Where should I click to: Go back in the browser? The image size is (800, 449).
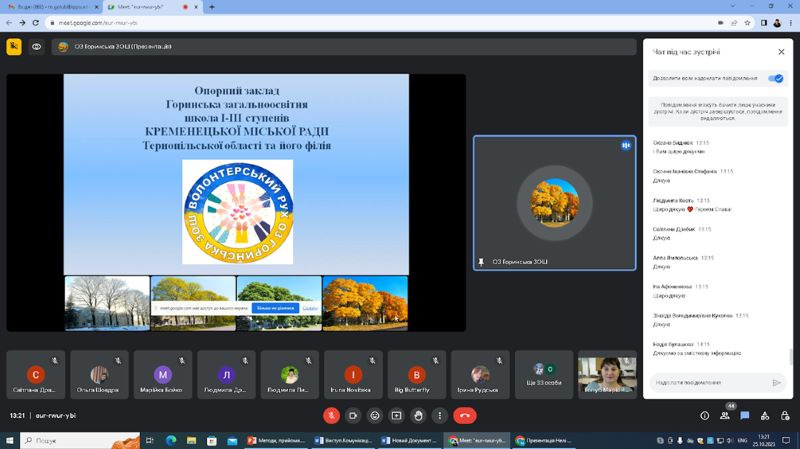tap(9, 22)
